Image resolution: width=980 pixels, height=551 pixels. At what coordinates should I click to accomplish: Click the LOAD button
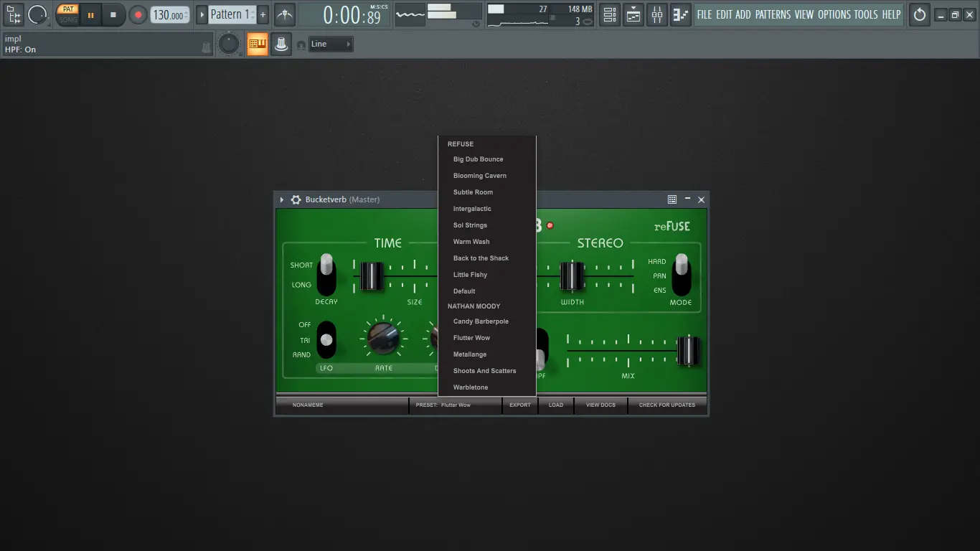[556, 405]
